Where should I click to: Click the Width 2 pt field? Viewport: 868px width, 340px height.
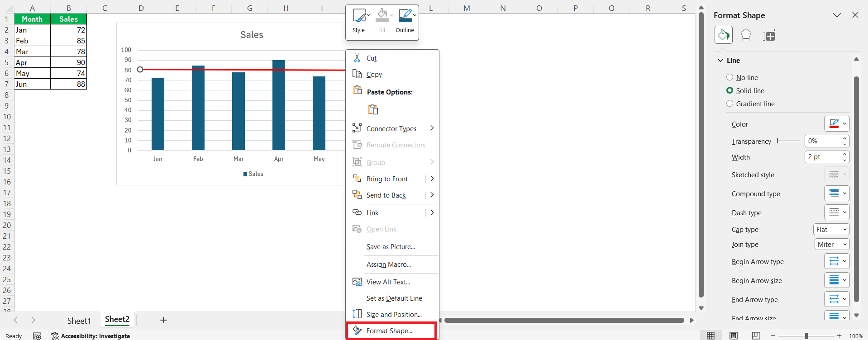(x=823, y=157)
